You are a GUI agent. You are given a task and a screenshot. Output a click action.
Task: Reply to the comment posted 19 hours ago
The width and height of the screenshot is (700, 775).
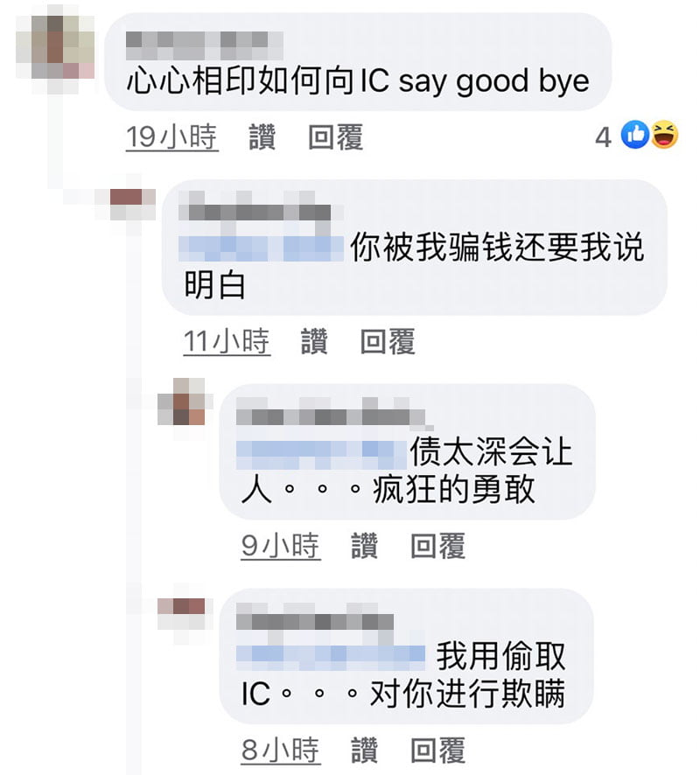(336, 137)
